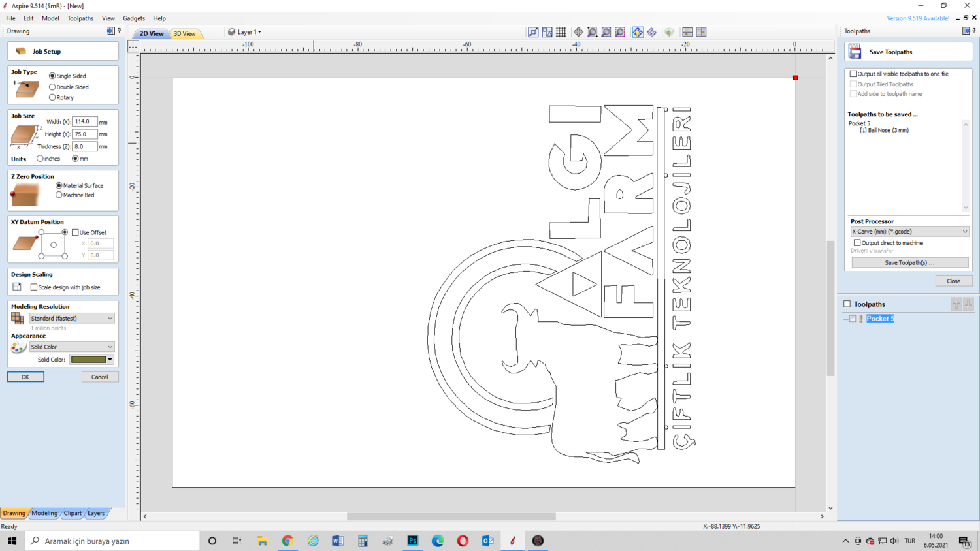Screen dimensions: 980x551
Task: Tick the Pocket 5 toolpath checkbox
Action: tap(853, 319)
